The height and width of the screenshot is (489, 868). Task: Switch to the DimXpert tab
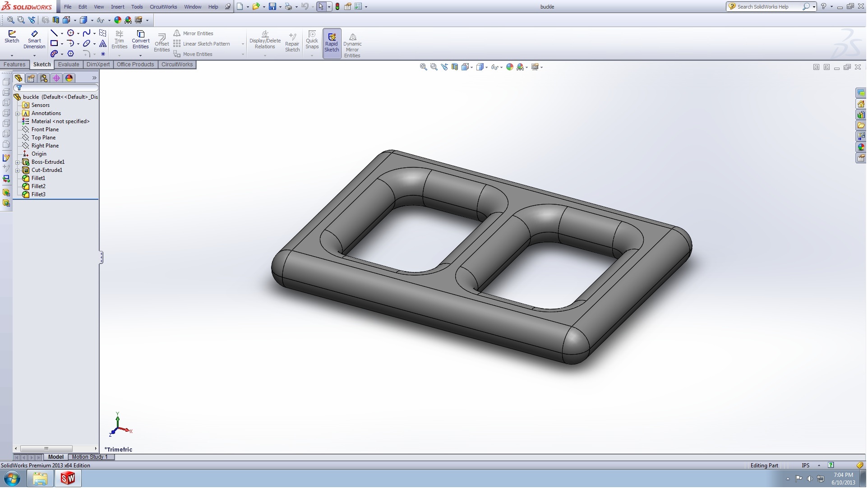[x=98, y=65]
